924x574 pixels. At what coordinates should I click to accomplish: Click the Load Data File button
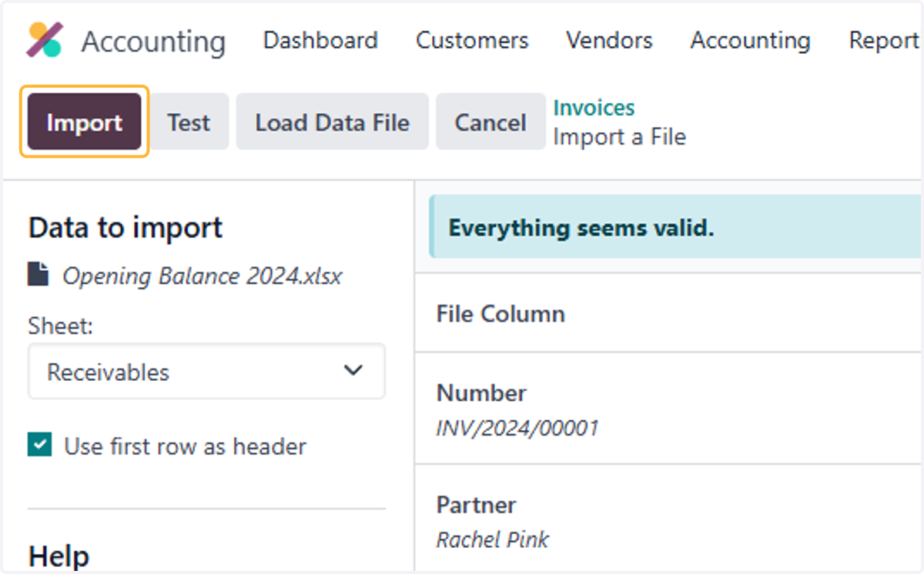click(x=332, y=122)
